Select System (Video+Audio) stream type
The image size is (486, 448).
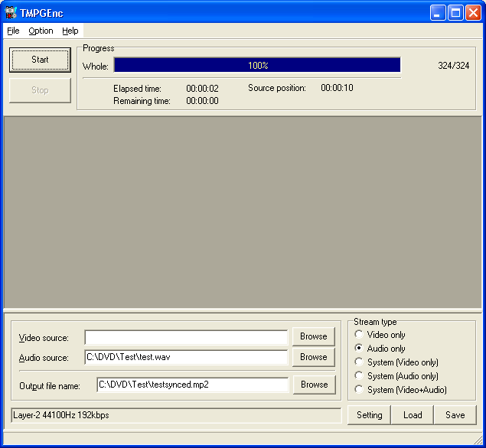click(x=359, y=390)
